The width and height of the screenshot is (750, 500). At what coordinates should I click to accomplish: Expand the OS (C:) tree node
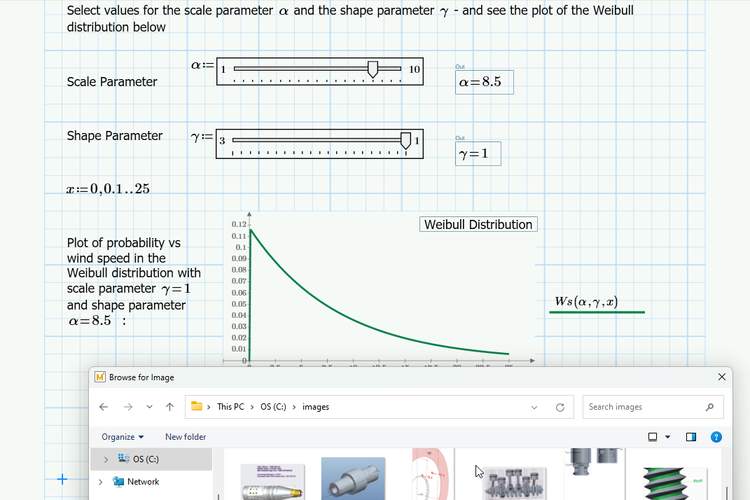106,459
